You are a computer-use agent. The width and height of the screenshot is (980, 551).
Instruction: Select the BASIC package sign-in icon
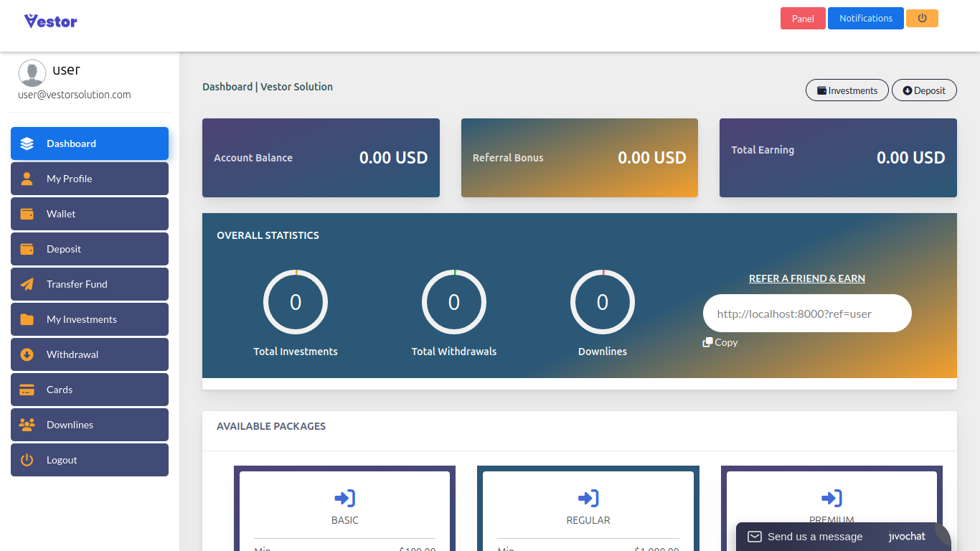tap(344, 498)
